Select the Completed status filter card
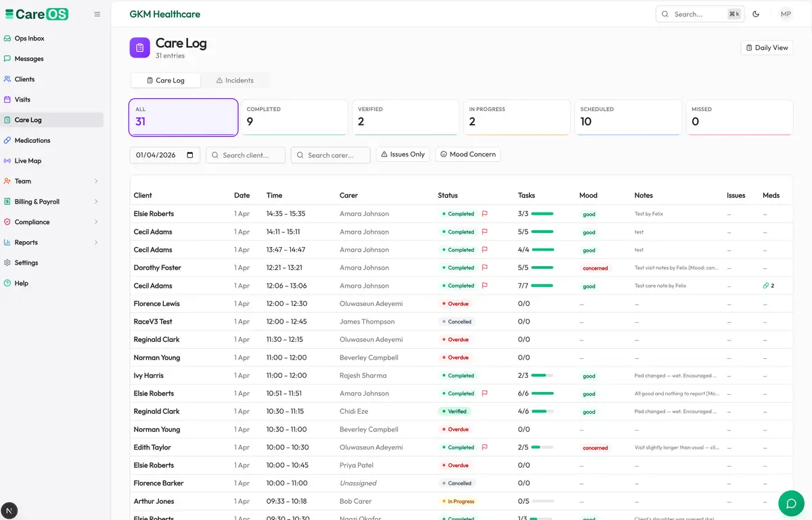 295,118
